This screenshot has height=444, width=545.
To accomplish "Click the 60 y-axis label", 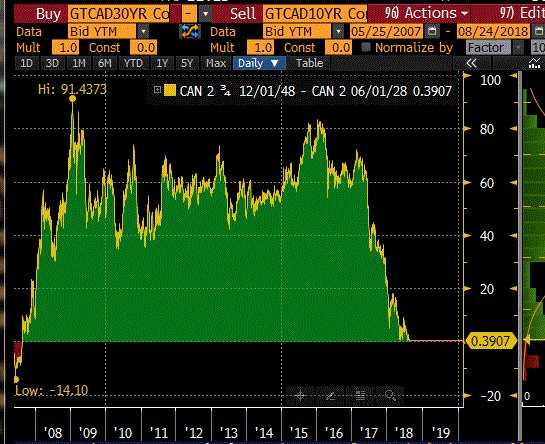I will pyautogui.click(x=487, y=183).
